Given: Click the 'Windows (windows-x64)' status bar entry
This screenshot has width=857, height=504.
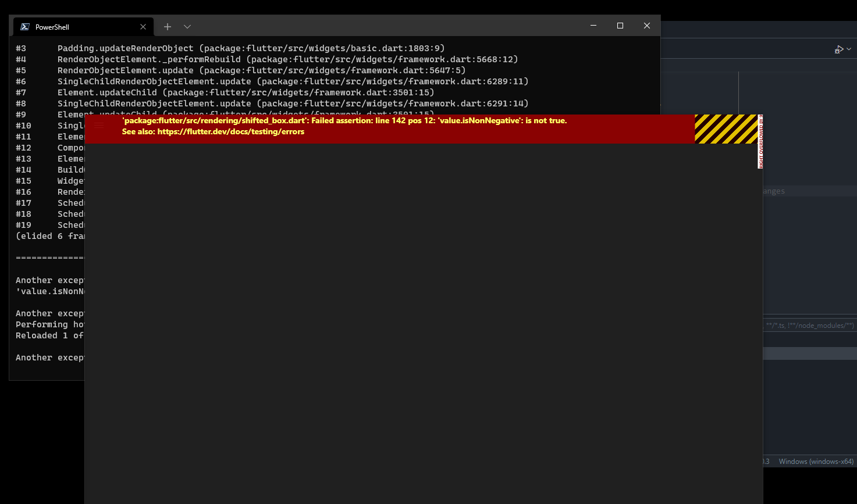Looking at the screenshot, I should [x=816, y=462].
